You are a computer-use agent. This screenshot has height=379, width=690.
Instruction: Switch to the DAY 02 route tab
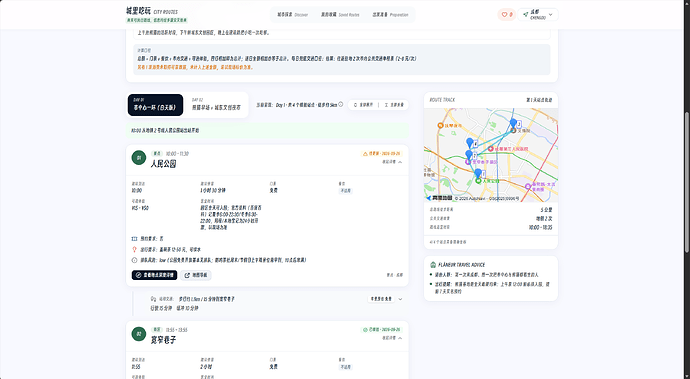pos(216,105)
